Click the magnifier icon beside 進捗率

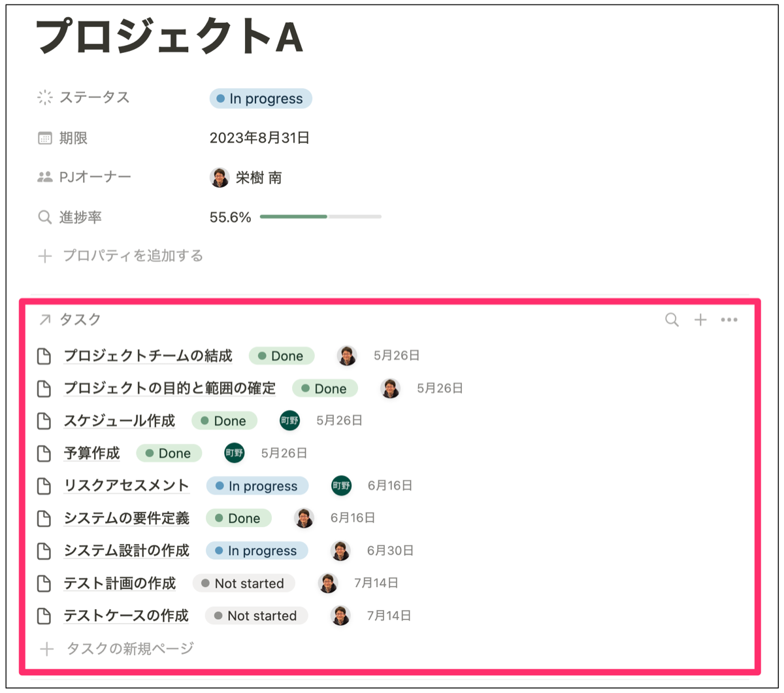tap(44, 216)
